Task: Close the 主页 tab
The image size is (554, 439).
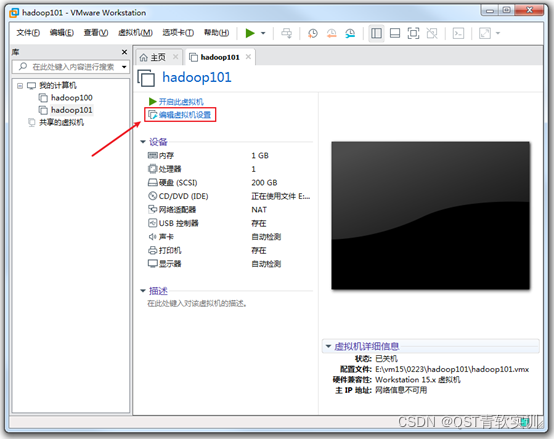Action: [x=175, y=57]
